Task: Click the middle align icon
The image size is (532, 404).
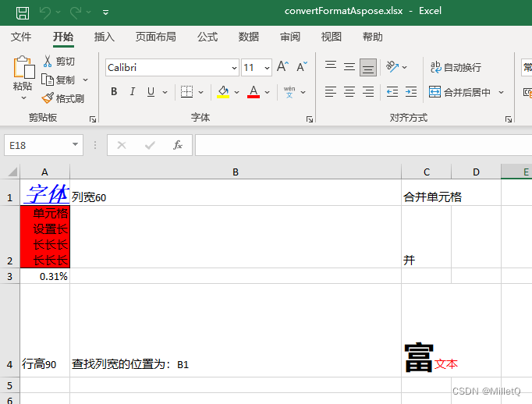Action: click(x=349, y=67)
